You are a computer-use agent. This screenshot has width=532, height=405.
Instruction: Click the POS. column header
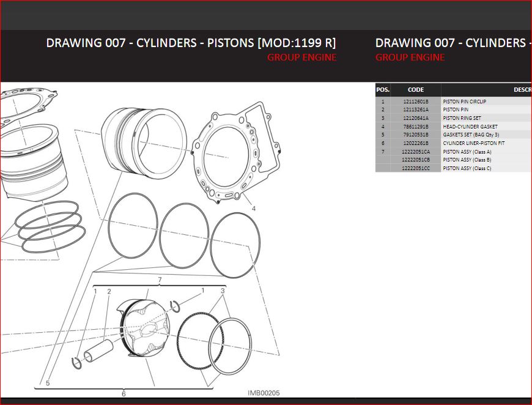[383, 90]
